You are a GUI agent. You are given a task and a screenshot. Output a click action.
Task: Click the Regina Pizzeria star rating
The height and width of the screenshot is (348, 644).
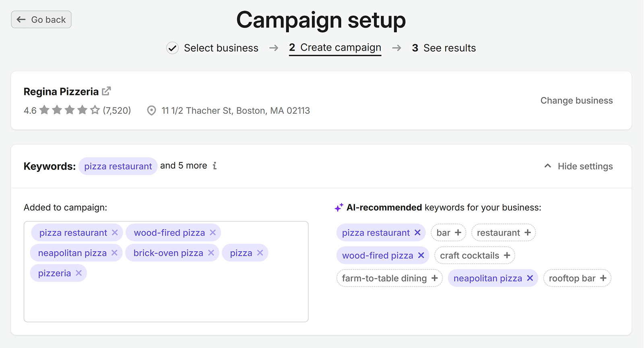pos(70,110)
